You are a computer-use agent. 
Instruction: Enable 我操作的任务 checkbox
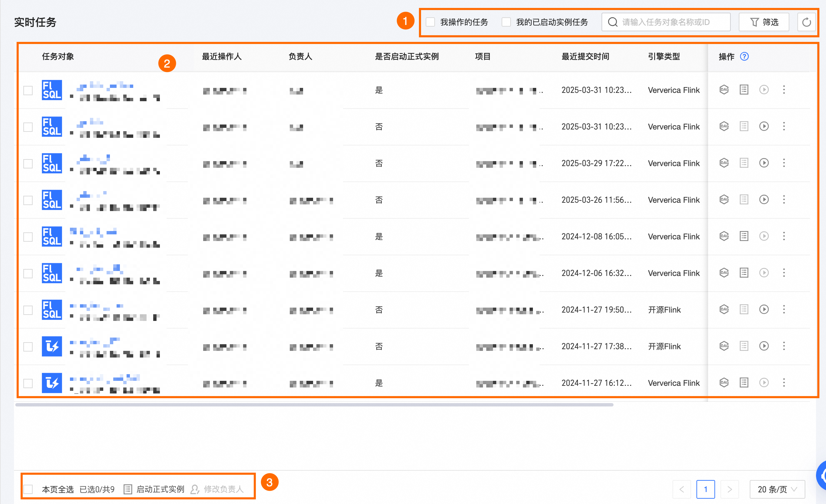430,22
